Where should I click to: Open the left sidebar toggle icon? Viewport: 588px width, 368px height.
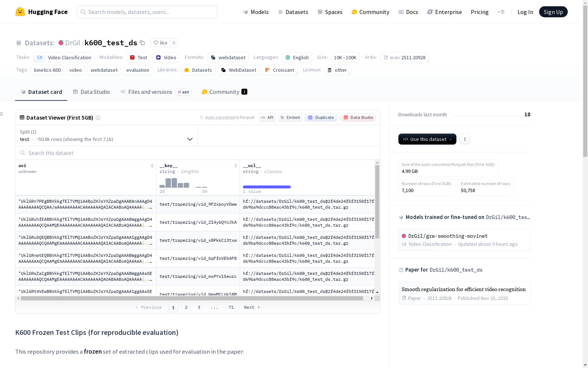(x=2, y=114)
